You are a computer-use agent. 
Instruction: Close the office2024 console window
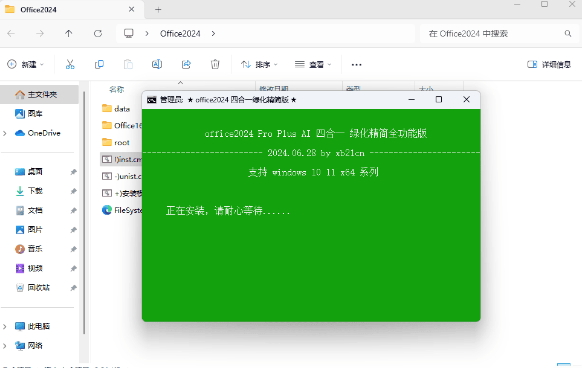[x=467, y=100]
